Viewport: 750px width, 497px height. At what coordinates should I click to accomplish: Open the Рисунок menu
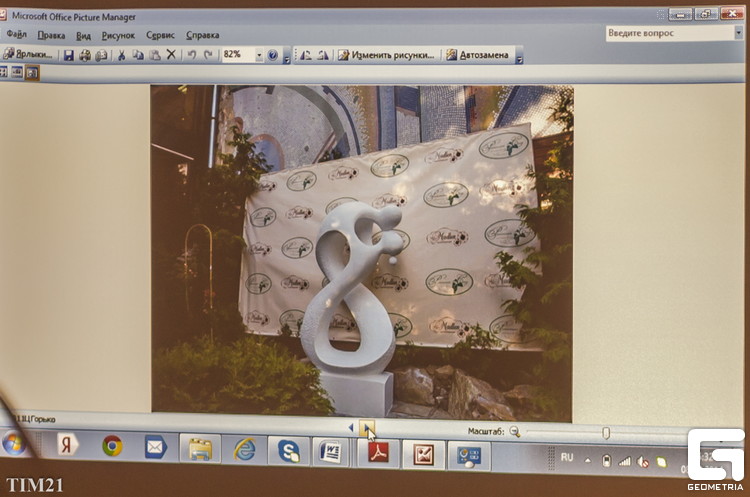coord(118,34)
